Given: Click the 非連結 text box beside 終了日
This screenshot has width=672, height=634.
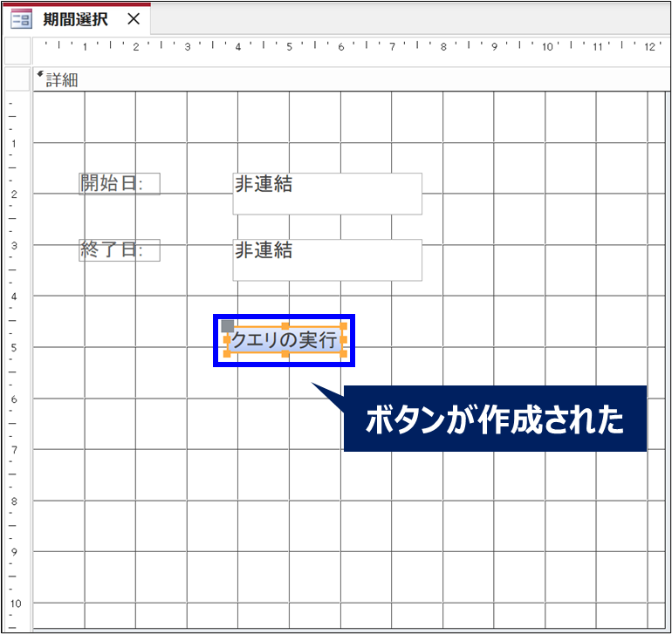Looking at the screenshot, I should [327, 260].
